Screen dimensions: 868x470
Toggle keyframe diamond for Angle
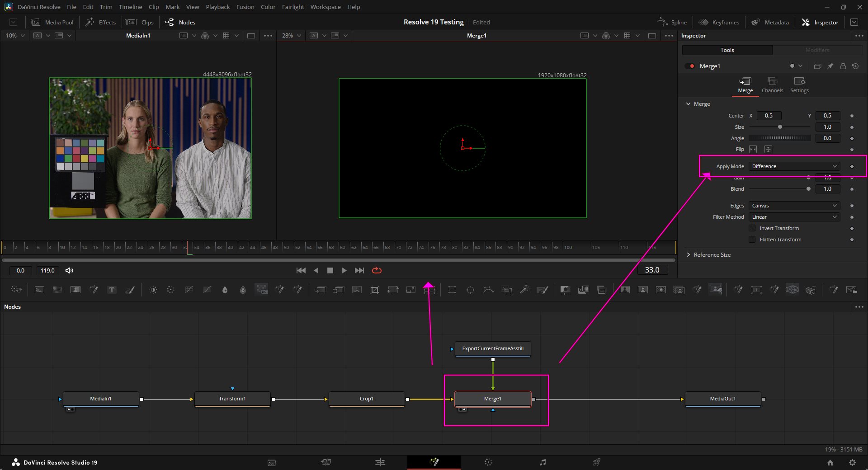click(852, 139)
